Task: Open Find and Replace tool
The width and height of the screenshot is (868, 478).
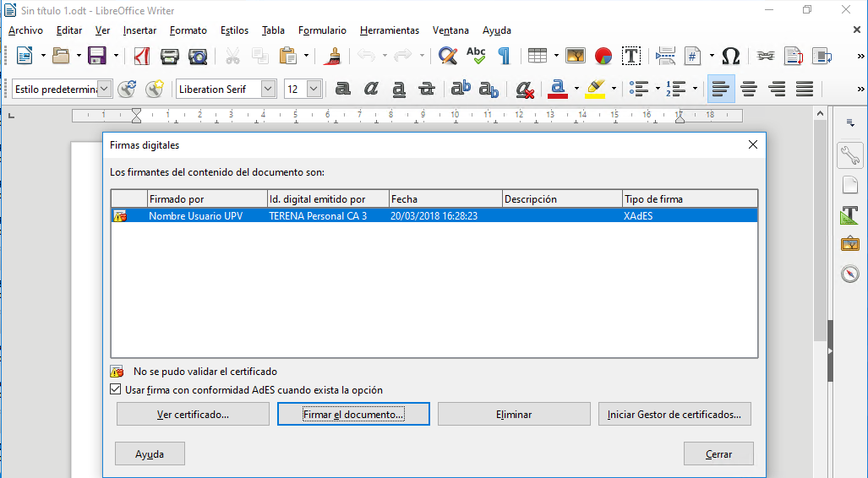Action: tap(448, 57)
